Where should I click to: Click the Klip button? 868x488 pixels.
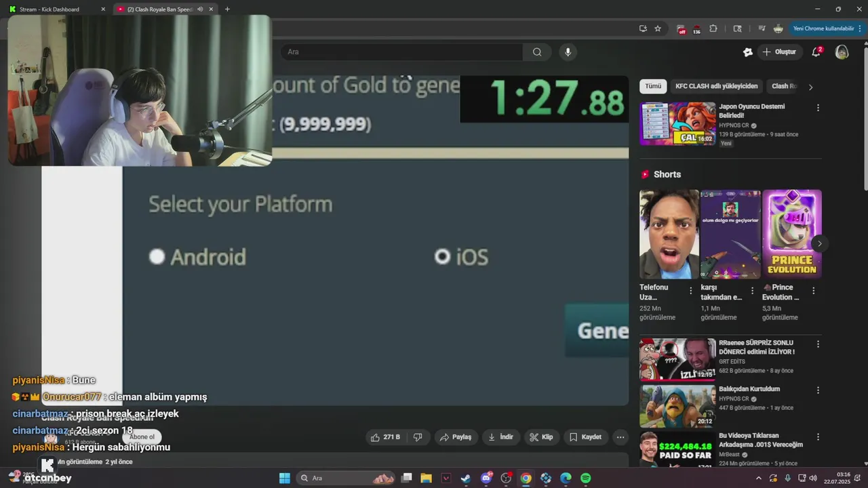(541, 437)
